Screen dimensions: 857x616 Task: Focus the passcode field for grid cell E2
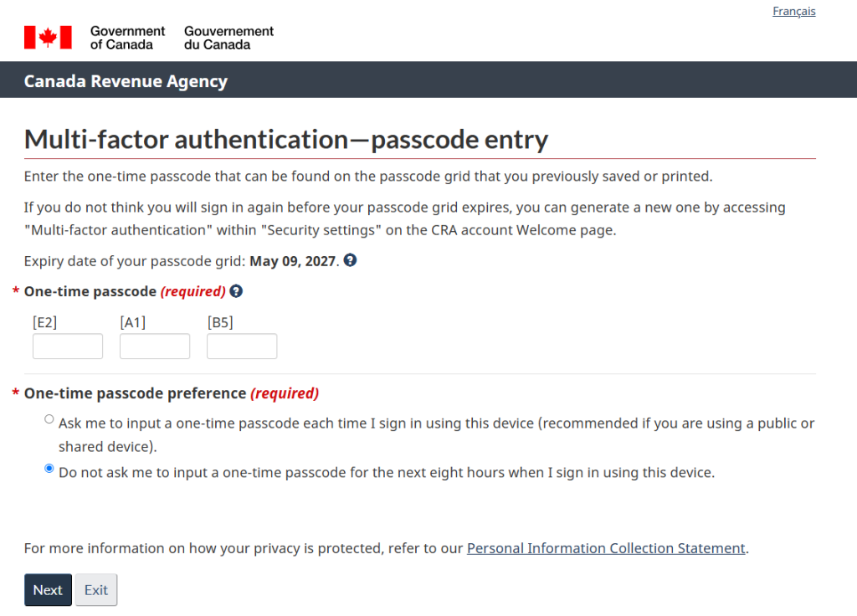pos(68,346)
